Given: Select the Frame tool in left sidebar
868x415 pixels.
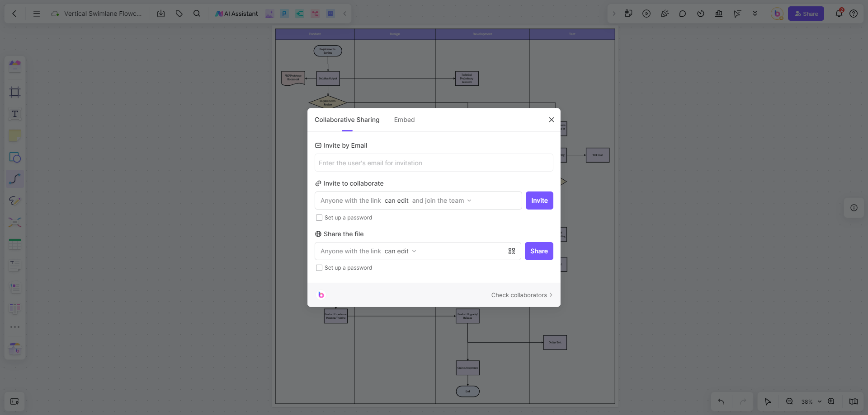Looking at the screenshot, I should tap(15, 92).
